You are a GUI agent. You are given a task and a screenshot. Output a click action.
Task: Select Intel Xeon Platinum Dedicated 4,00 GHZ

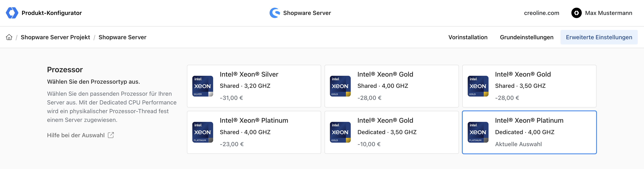pos(529,132)
